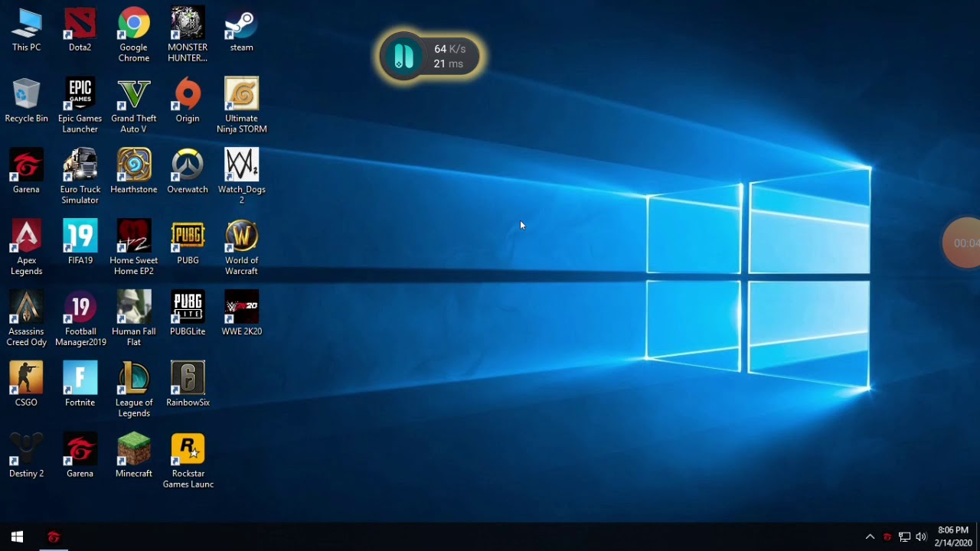Select the Minecraft shortcut icon
The image size is (980, 551).
click(134, 457)
